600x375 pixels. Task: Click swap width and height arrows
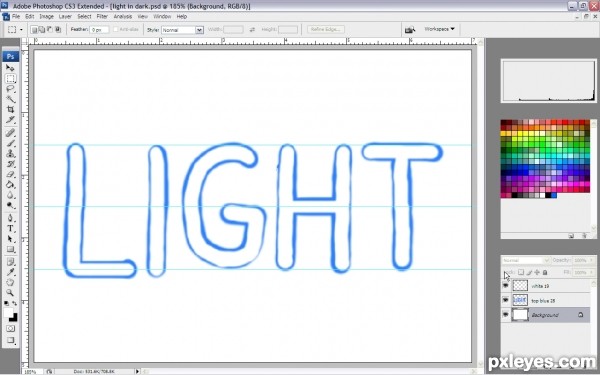252,29
